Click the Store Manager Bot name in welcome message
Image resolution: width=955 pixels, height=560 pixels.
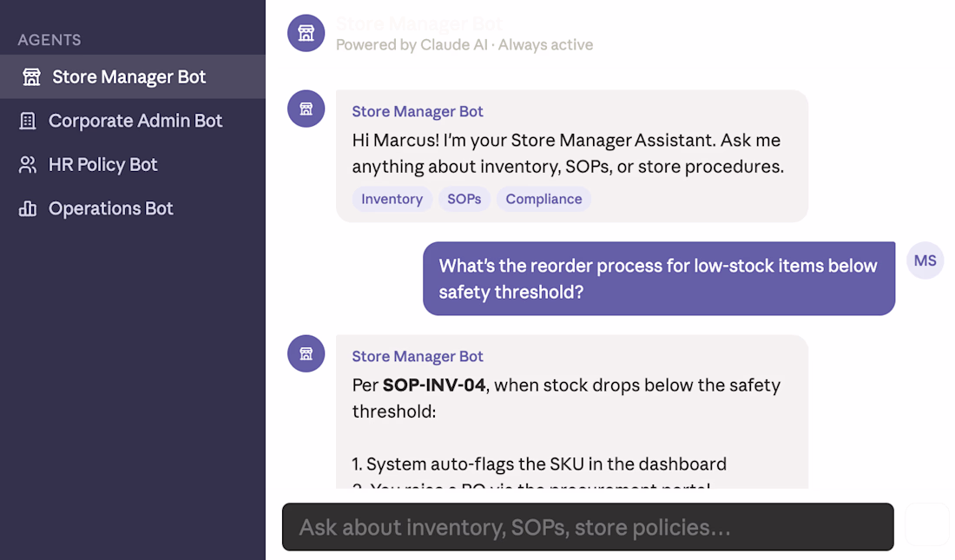418,111
